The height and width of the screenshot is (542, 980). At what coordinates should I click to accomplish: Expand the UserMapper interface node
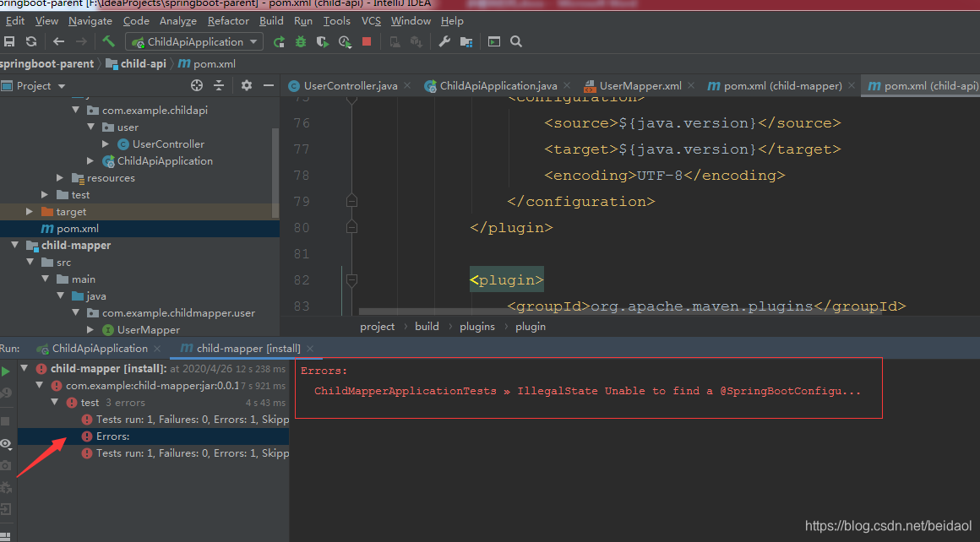coord(90,330)
